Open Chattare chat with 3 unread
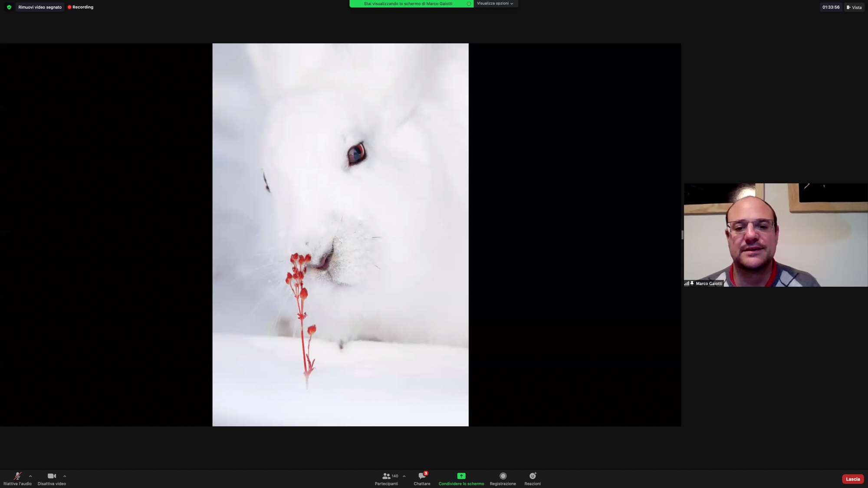The width and height of the screenshot is (868, 488). coord(422,479)
